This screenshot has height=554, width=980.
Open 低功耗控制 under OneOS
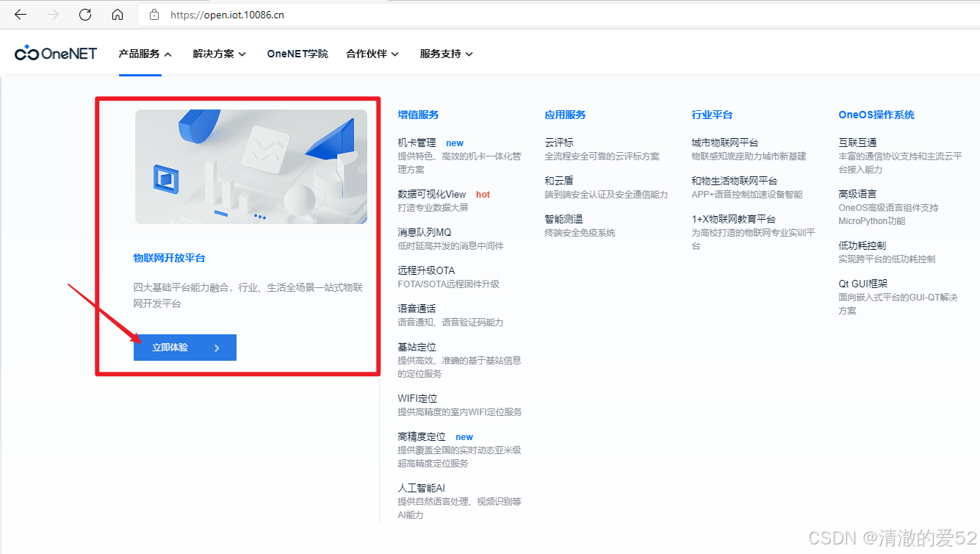862,245
